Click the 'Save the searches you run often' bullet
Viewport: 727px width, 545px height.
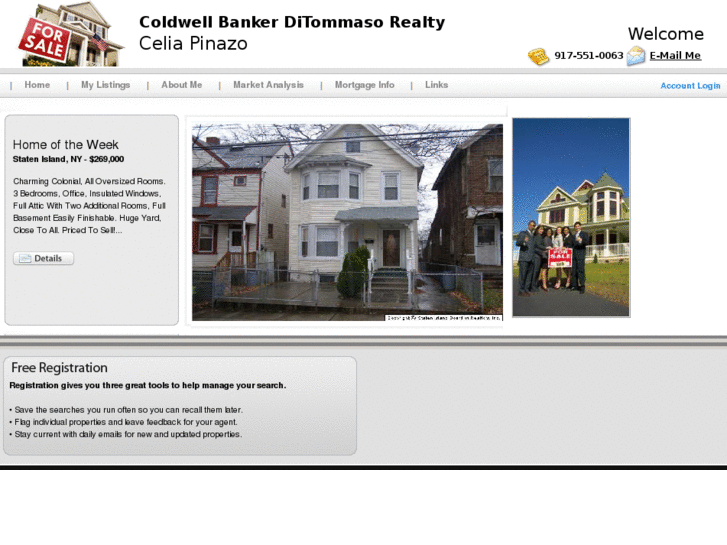(126, 410)
